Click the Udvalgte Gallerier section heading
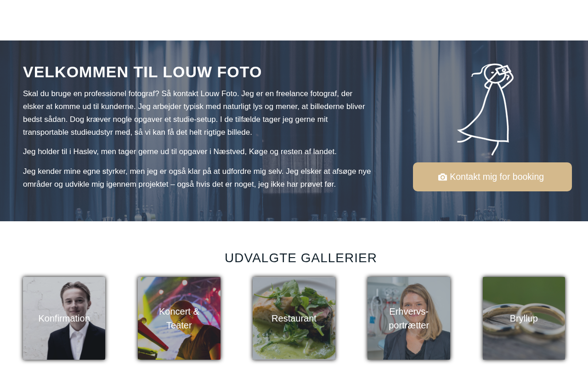Image resolution: width=588 pixels, height=368 pixels. tap(301, 258)
